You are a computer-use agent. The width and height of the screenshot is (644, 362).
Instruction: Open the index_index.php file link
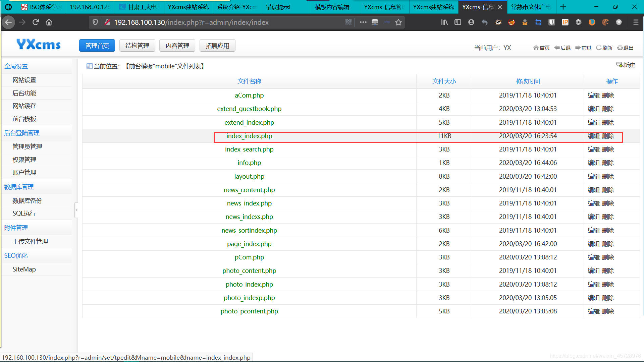(x=249, y=136)
